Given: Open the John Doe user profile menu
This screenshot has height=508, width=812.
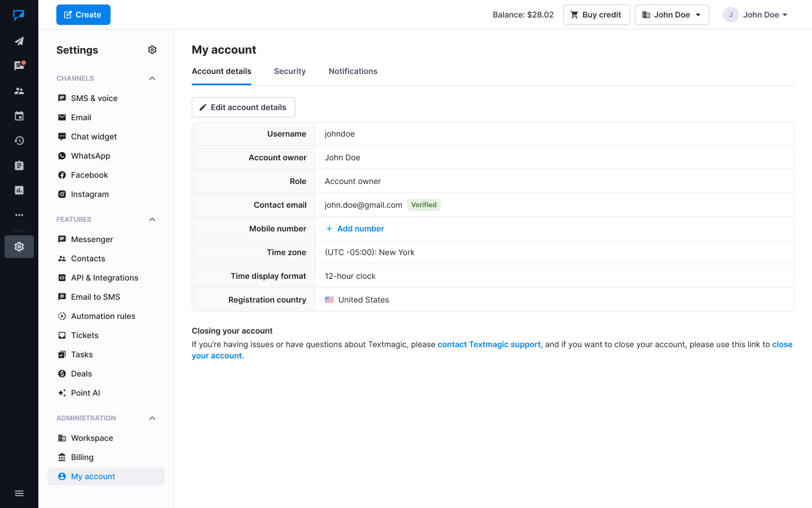Looking at the screenshot, I should tap(756, 15).
